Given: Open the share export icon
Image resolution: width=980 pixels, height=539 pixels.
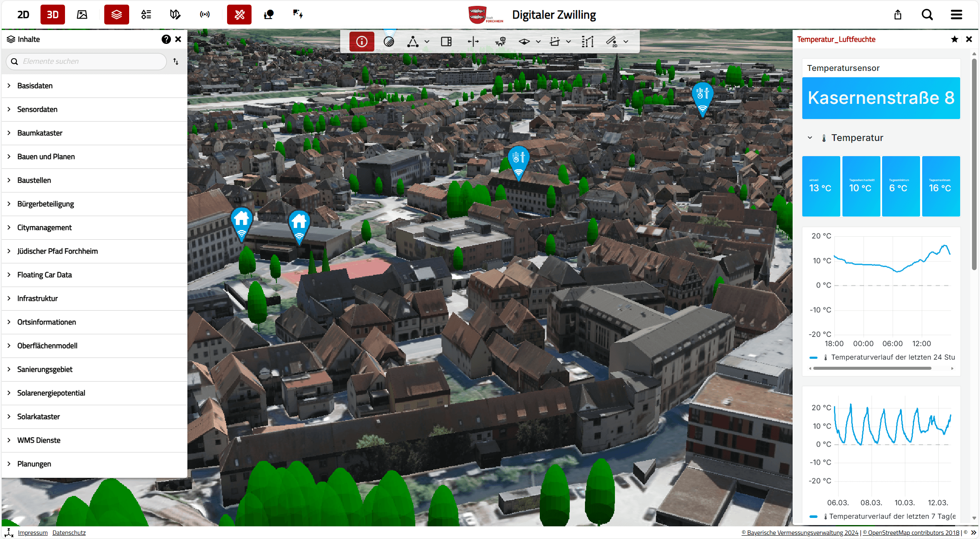Looking at the screenshot, I should click(x=898, y=15).
